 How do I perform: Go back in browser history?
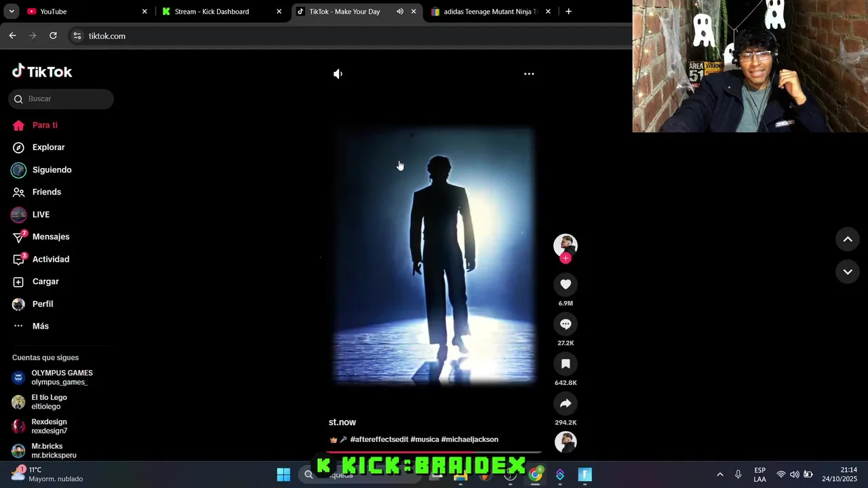point(12,36)
